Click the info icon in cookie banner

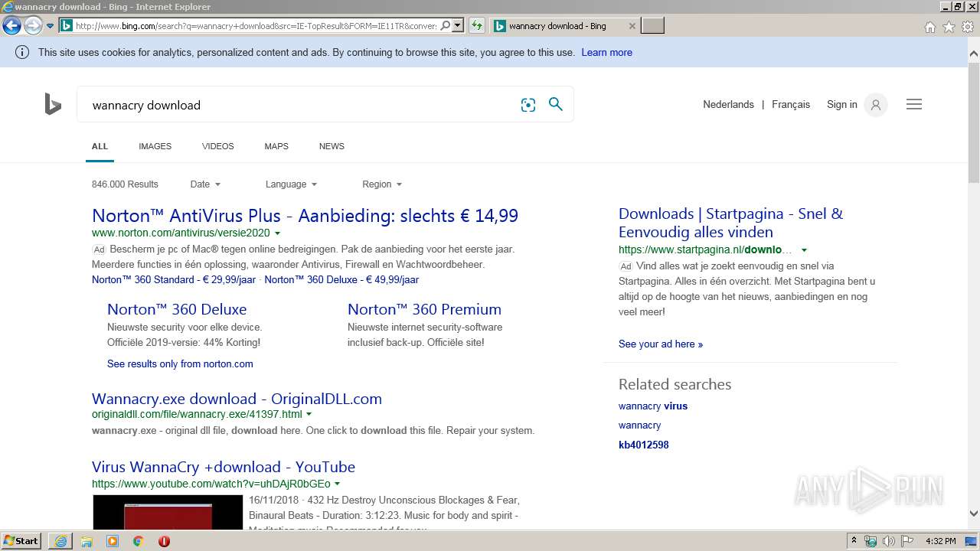pyautogui.click(x=22, y=53)
